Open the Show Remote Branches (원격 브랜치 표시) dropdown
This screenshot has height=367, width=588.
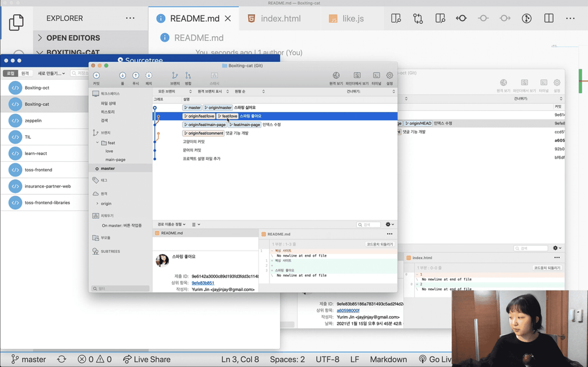(213, 91)
